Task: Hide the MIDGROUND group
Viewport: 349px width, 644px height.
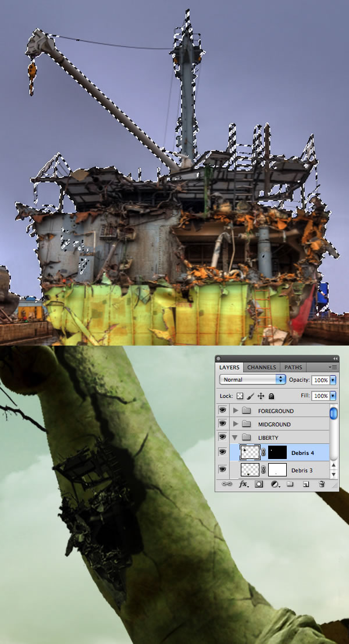Action: pyautogui.click(x=222, y=424)
